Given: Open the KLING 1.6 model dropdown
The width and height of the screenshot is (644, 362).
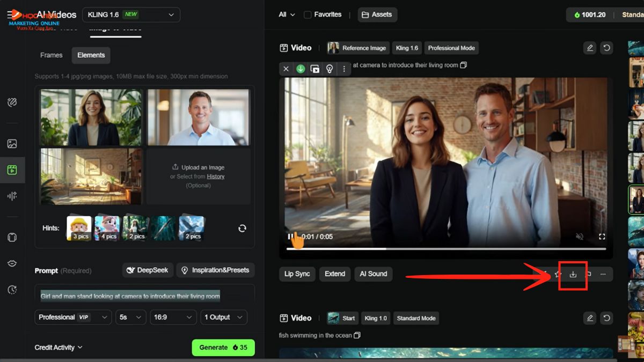Looking at the screenshot, I should click(x=131, y=14).
